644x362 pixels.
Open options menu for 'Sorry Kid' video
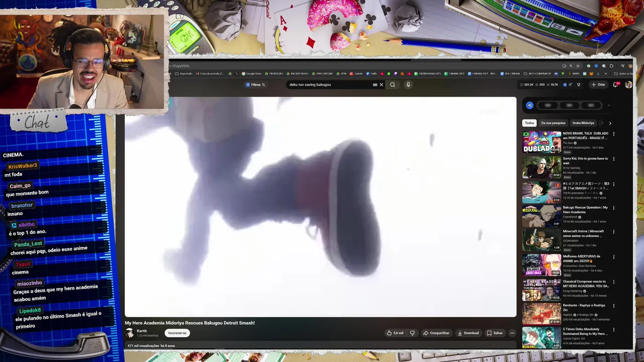tap(613, 159)
